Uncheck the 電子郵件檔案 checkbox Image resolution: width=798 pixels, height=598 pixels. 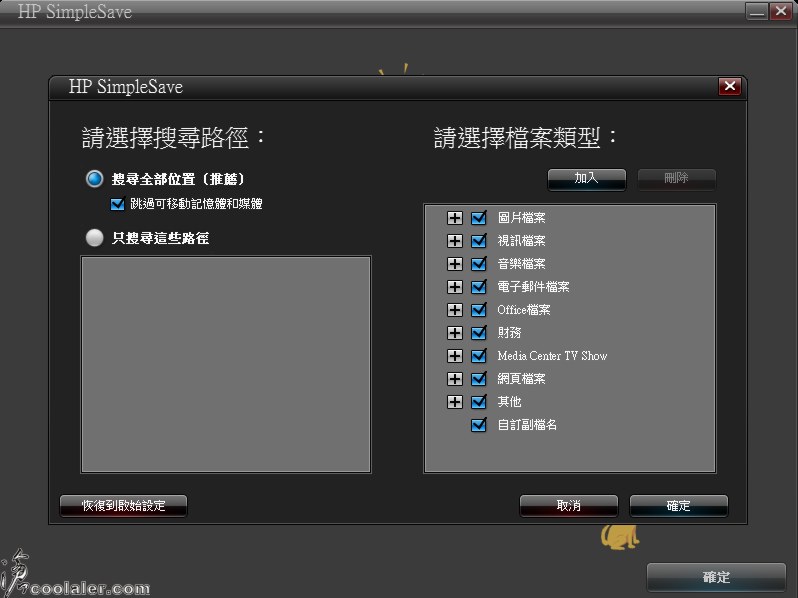(x=478, y=287)
